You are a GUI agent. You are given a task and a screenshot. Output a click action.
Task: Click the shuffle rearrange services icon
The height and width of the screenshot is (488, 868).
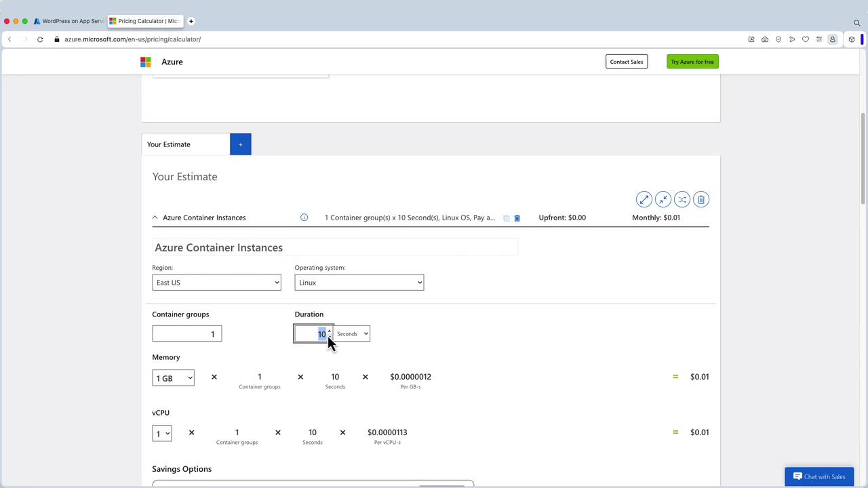pos(682,199)
